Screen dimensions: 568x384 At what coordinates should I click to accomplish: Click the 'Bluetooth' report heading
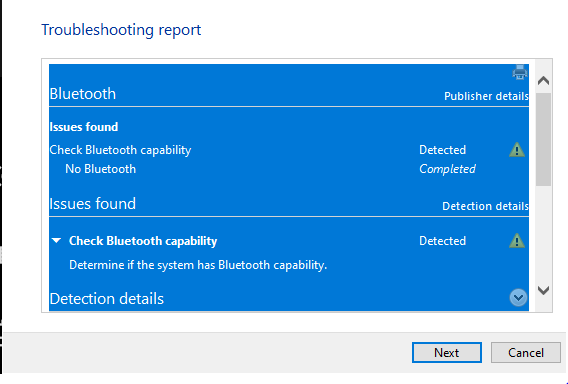[83, 94]
